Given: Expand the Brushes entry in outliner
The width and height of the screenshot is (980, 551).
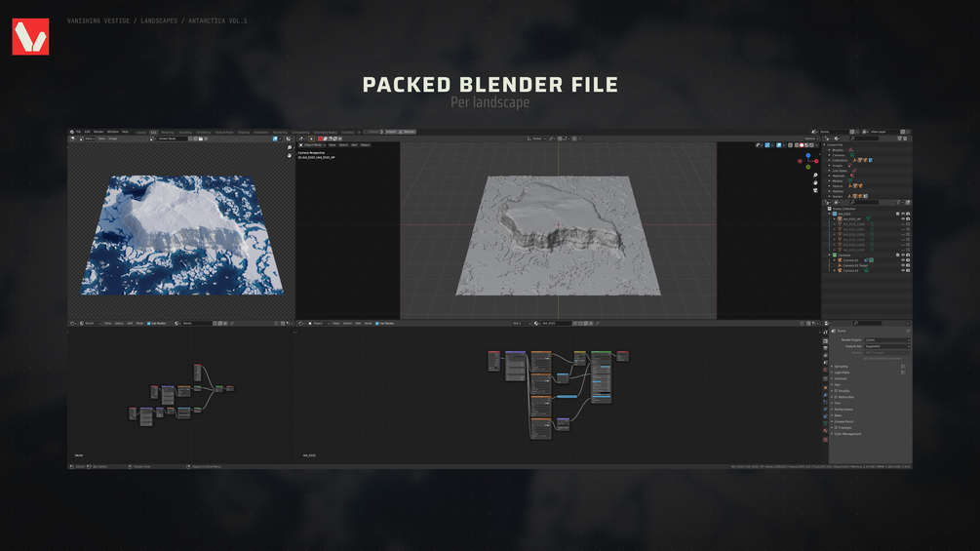Looking at the screenshot, I should [x=830, y=150].
